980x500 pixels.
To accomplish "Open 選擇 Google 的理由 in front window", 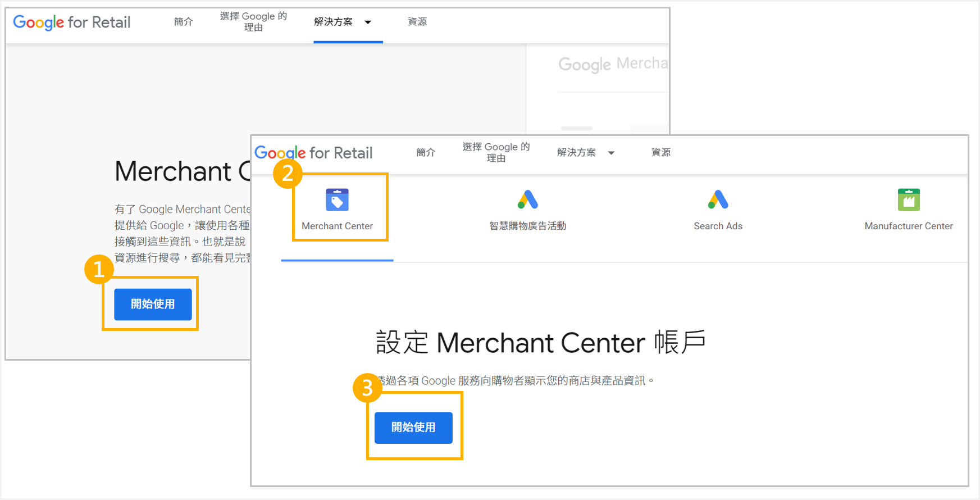I will (496, 152).
